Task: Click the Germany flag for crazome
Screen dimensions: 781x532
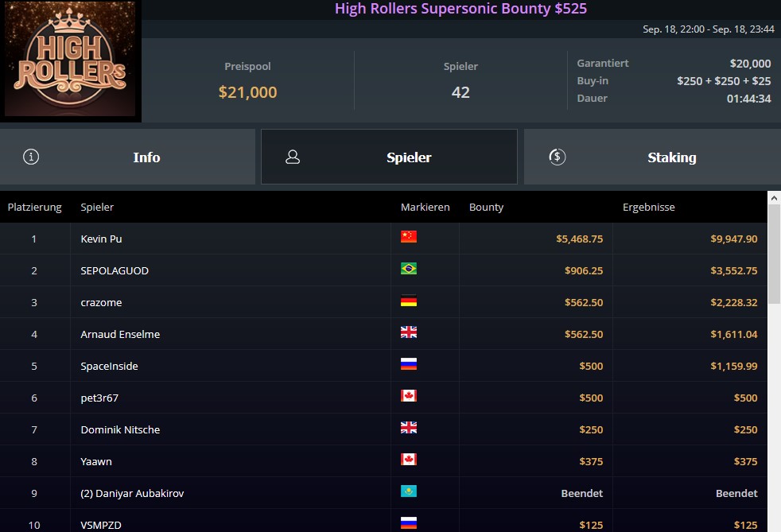Action: pyautogui.click(x=409, y=301)
